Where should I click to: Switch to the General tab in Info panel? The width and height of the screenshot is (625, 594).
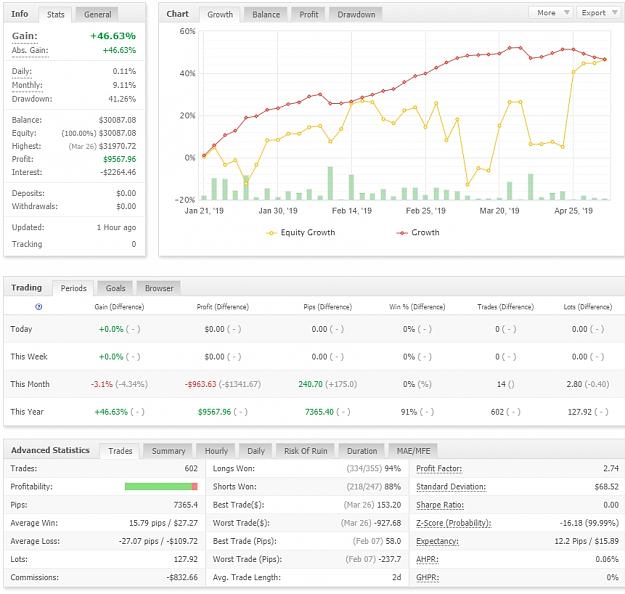click(97, 14)
